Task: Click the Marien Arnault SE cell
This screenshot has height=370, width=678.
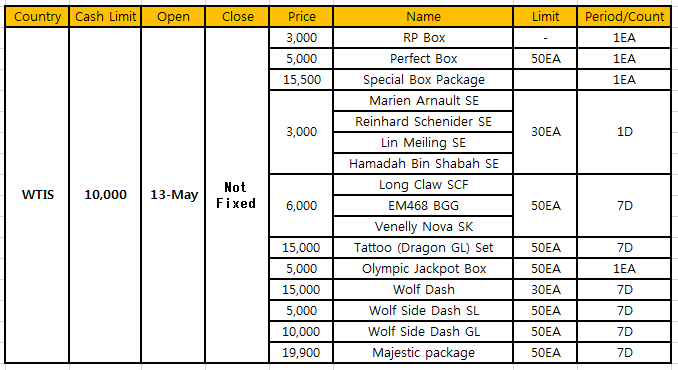Action: 423,101
